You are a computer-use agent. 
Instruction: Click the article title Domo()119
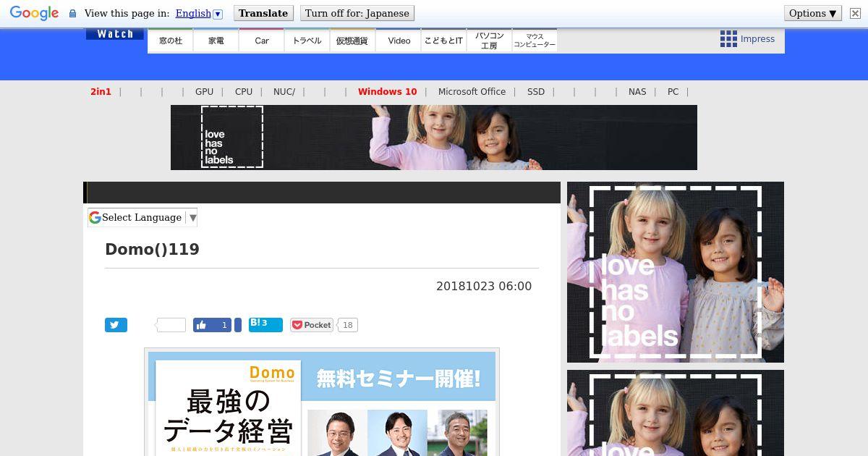pos(152,249)
